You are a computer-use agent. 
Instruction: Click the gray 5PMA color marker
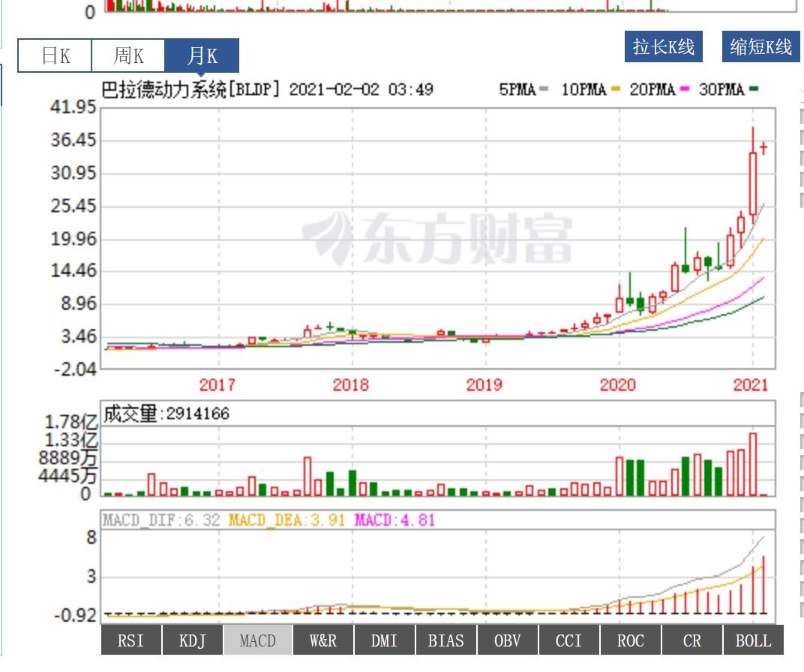544,89
